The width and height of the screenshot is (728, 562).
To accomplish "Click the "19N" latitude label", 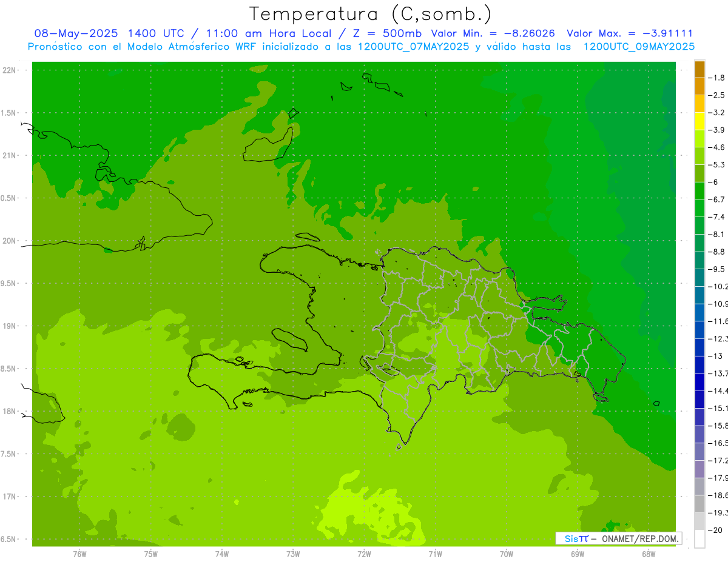I will [x=9, y=326].
